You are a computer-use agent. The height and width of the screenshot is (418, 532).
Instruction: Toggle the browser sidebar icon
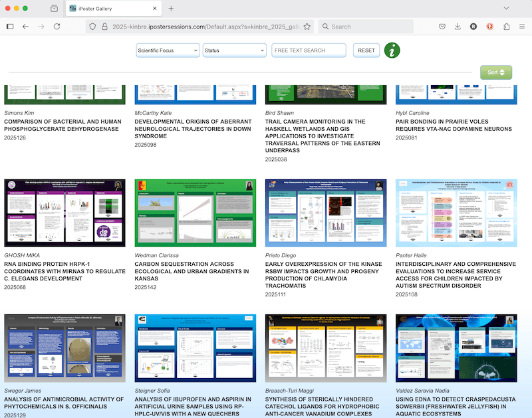(x=10, y=27)
